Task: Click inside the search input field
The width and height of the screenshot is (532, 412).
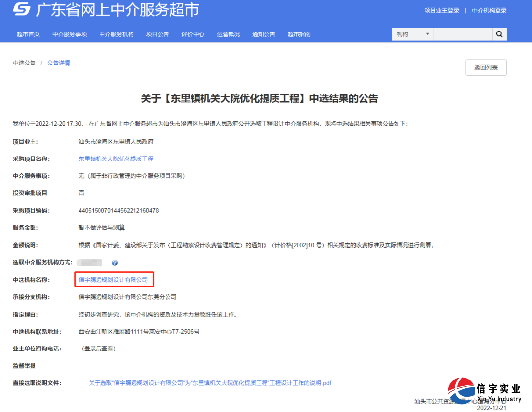Action: point(462,34)
